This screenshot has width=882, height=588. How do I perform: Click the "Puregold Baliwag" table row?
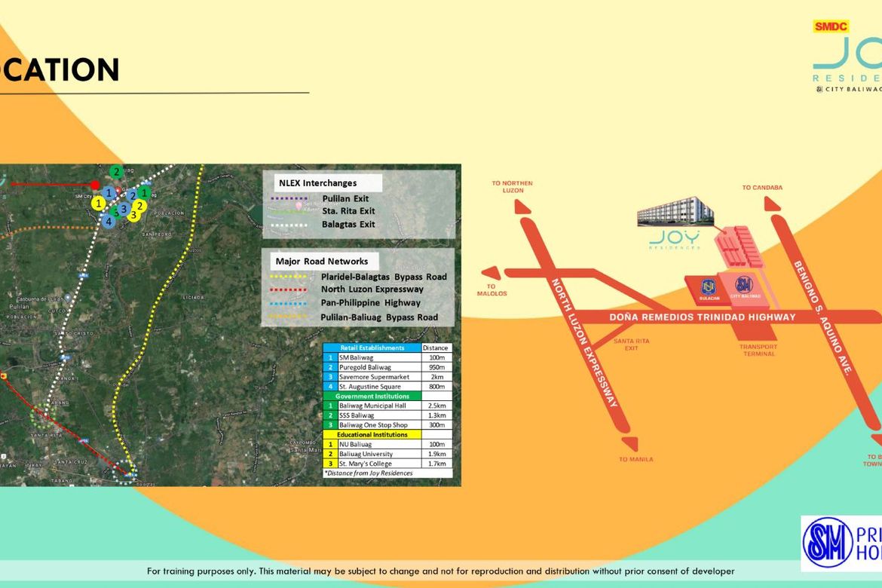point(387,367)
